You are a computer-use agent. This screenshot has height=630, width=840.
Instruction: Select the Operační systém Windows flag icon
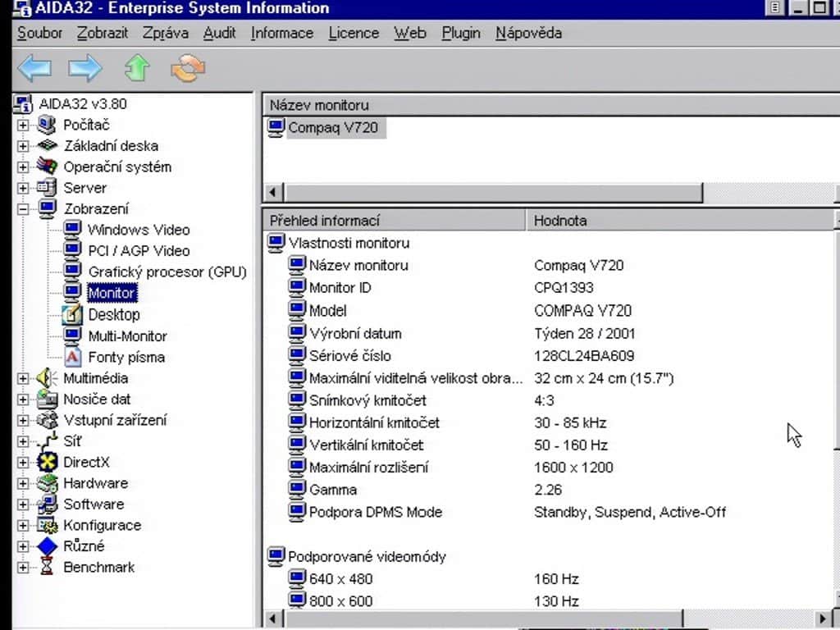tap(47, 167)
